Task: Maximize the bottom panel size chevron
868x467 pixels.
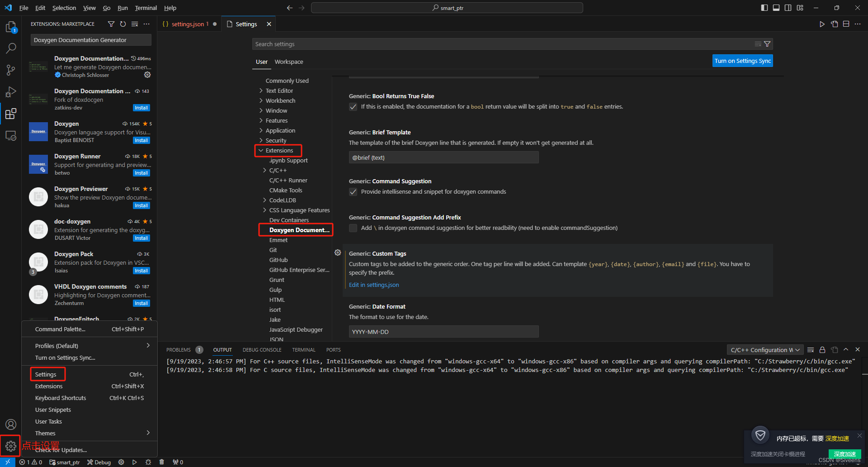Action: pyautogui.click(x=846, y=349)
